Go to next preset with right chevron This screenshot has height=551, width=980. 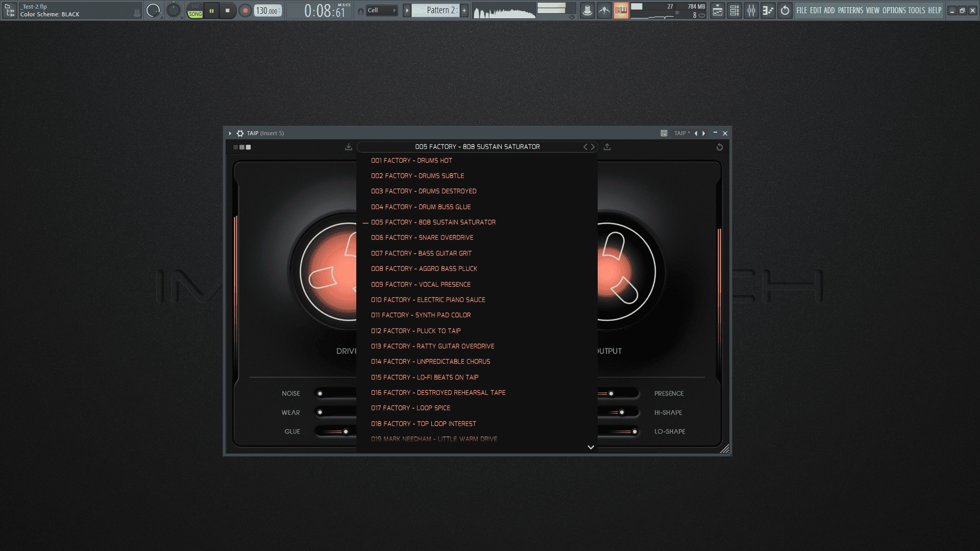593,147
